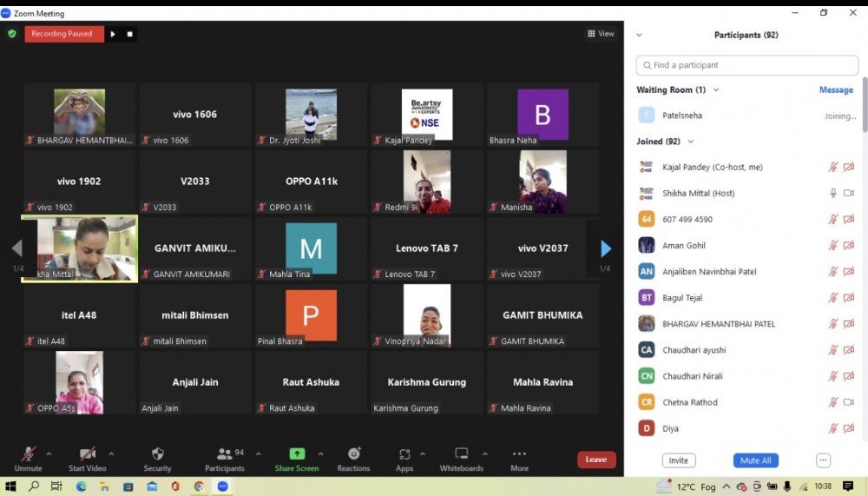Click the Mute All button
The width and height of the screenshot is (868, 496).
pyautogui.click(x=755, y=460)
